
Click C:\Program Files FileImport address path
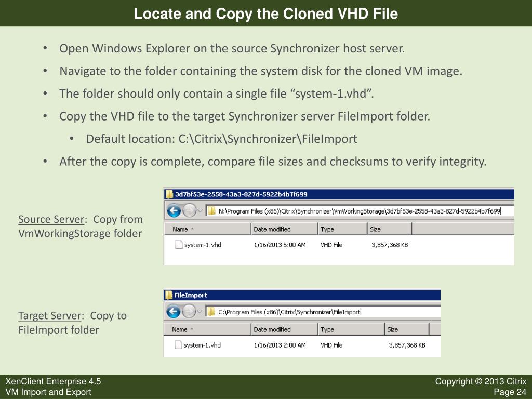tap(289, 312)
